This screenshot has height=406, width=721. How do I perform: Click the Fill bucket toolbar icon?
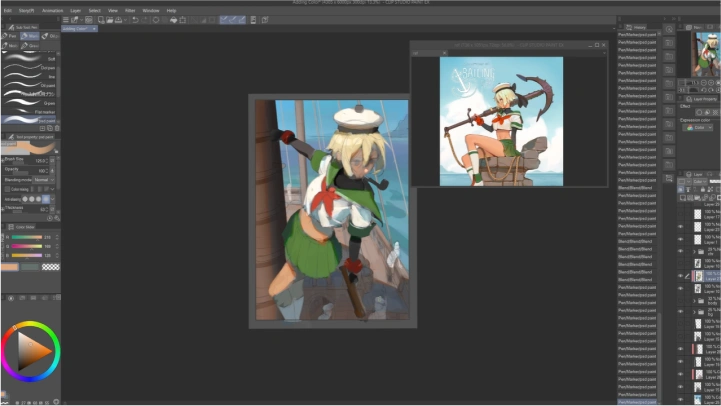click(173, 20)
